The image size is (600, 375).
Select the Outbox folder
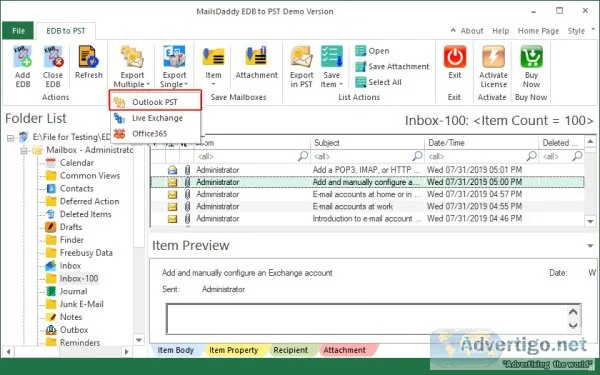[x=74, y=329]
